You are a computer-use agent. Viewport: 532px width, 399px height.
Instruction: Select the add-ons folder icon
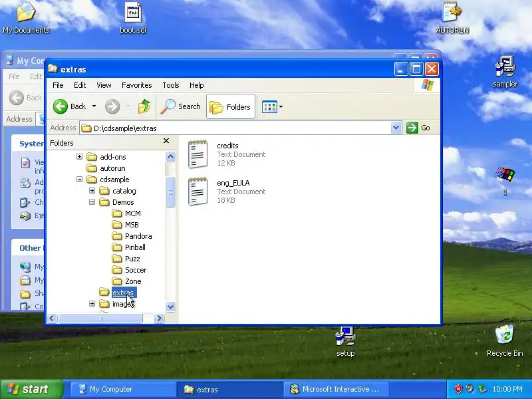click(x=92, y=157)
